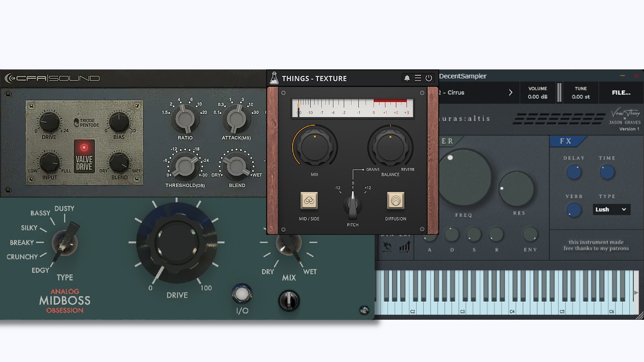Click the DYN dynamics icon in DecentSampler

pos(387,247)
